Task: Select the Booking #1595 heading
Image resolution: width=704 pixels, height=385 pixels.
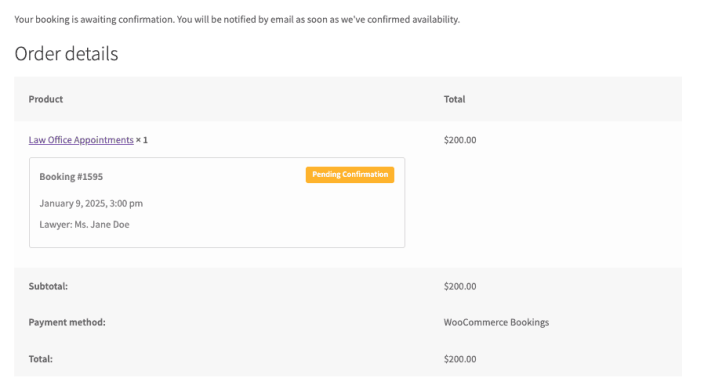Action: pos(71,177)
